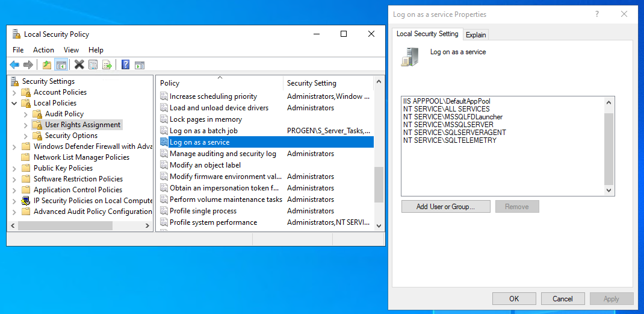Collapse the Local Policies tree node

pos(14,103)
